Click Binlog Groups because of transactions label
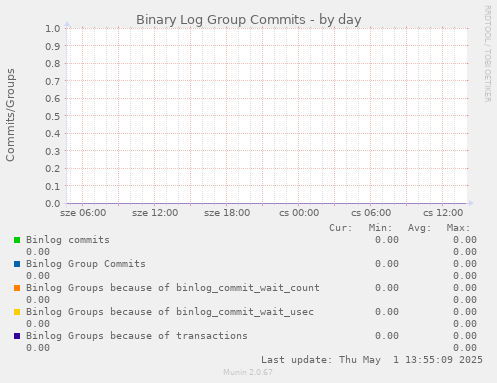 [x=137, y=336]
